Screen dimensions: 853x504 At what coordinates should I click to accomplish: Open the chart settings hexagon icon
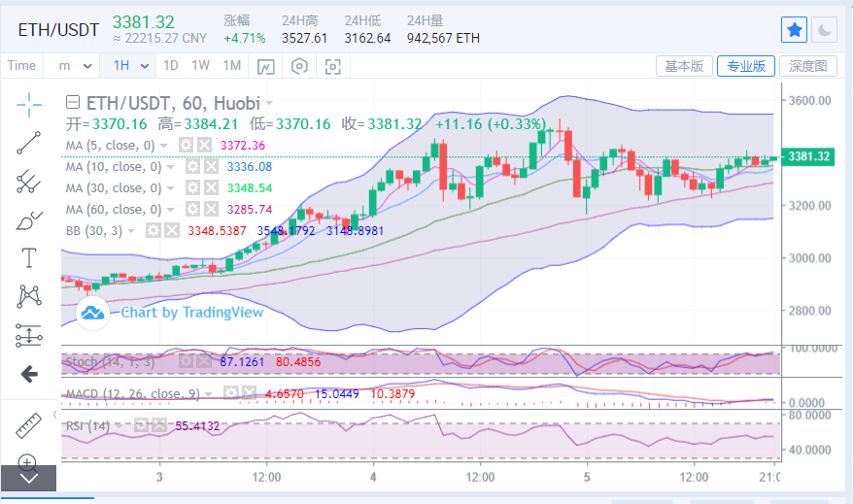point(299,66)
